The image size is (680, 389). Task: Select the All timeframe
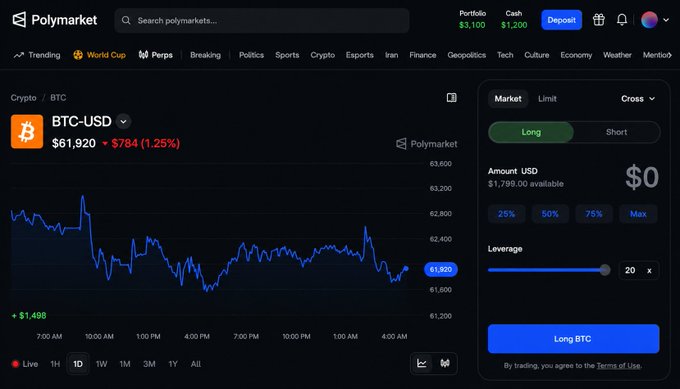[x=196, y=364]
